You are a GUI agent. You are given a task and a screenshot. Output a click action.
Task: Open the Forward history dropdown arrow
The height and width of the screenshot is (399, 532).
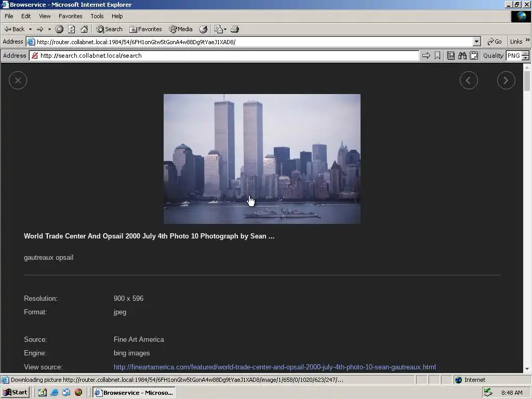(x=49, y=29)
